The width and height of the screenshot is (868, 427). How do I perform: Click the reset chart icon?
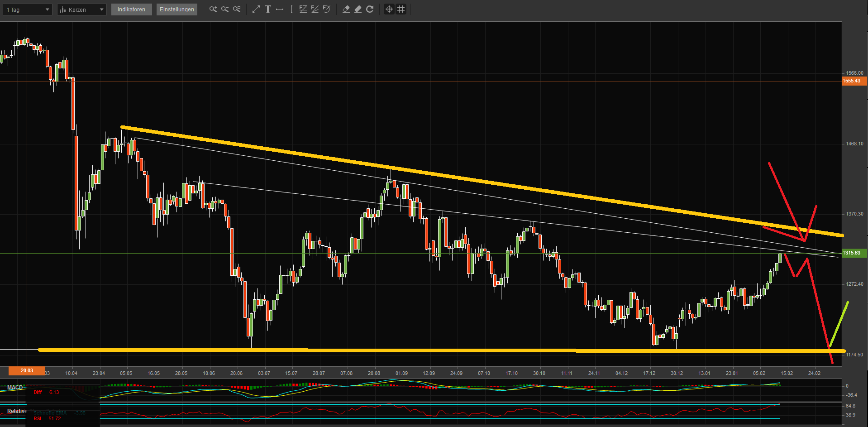tap(370, 9)
